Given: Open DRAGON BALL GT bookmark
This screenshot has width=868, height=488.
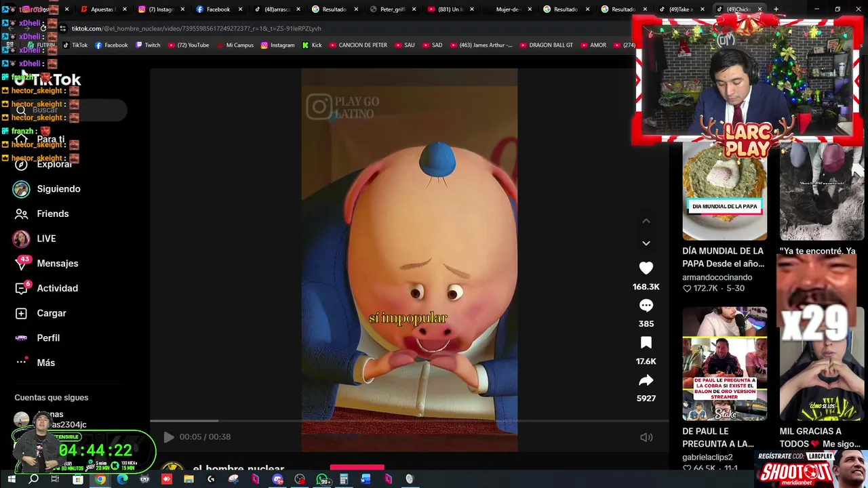Looking at the screenshot, I should pyautogui.click(x=546, y=45).
